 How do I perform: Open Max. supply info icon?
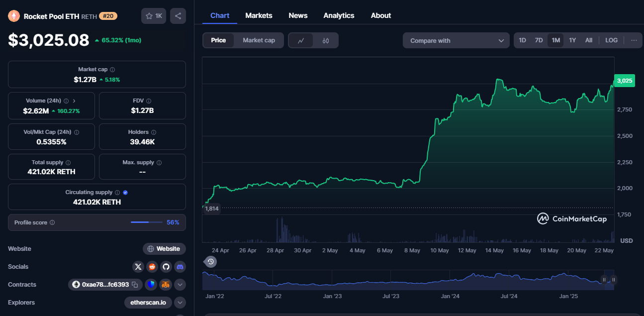(159, 163)
